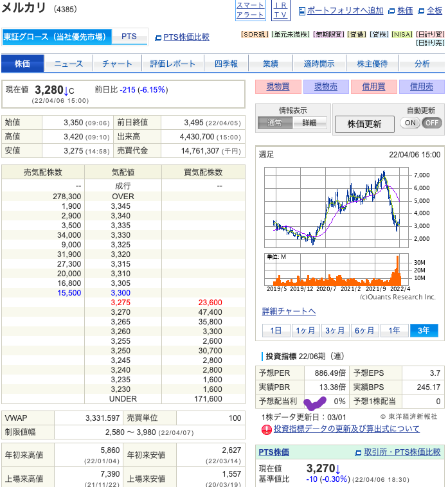The height and width of the screenshot is (487, 448).
Task: Turn auto-update OFF
Action: coord(431,123)
